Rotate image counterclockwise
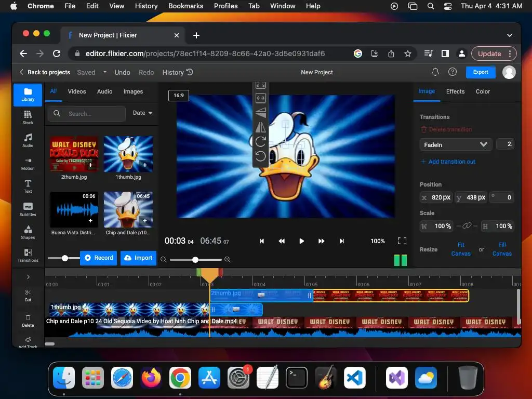The height and width of the screenshot is (399, 532). pyautogui.click(x=261, y=156)
